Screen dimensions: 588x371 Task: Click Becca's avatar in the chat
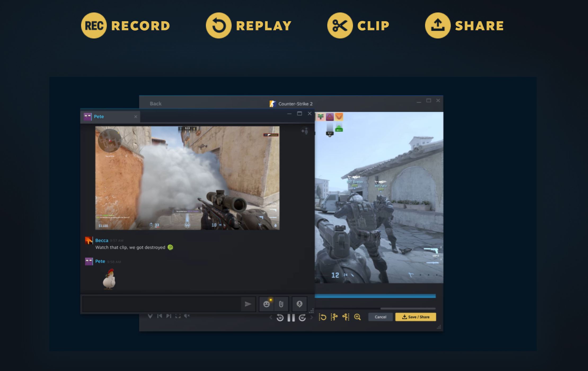click(x=89, y=241)
